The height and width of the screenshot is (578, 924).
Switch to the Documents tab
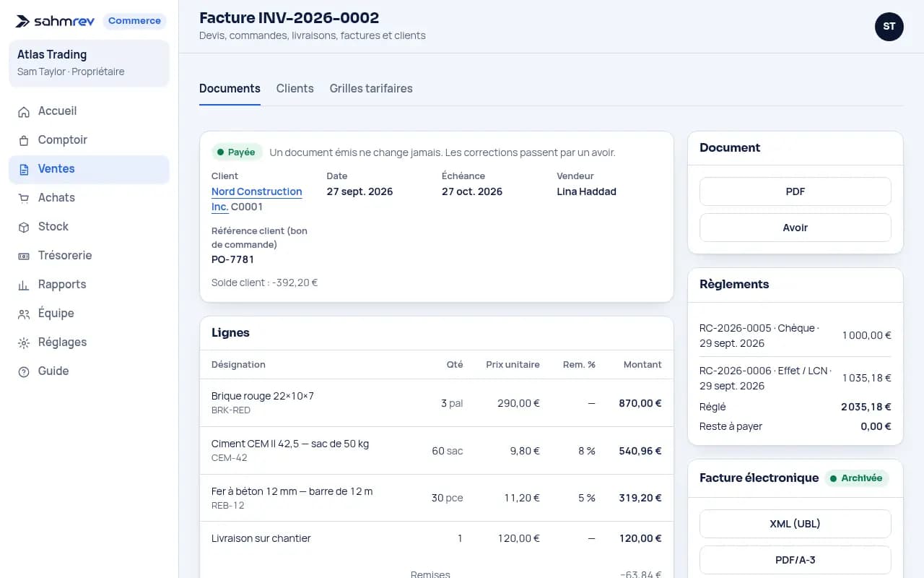coord(230,89)
